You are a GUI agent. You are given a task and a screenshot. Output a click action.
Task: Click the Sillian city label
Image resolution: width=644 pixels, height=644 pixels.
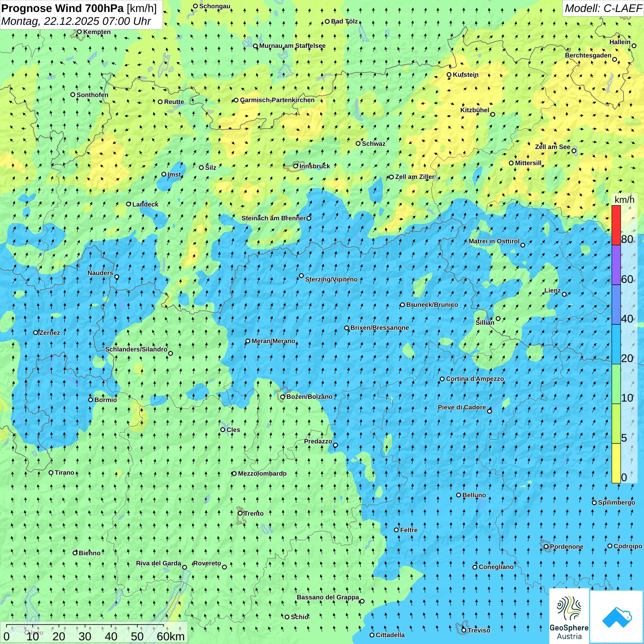pos(485,322)
